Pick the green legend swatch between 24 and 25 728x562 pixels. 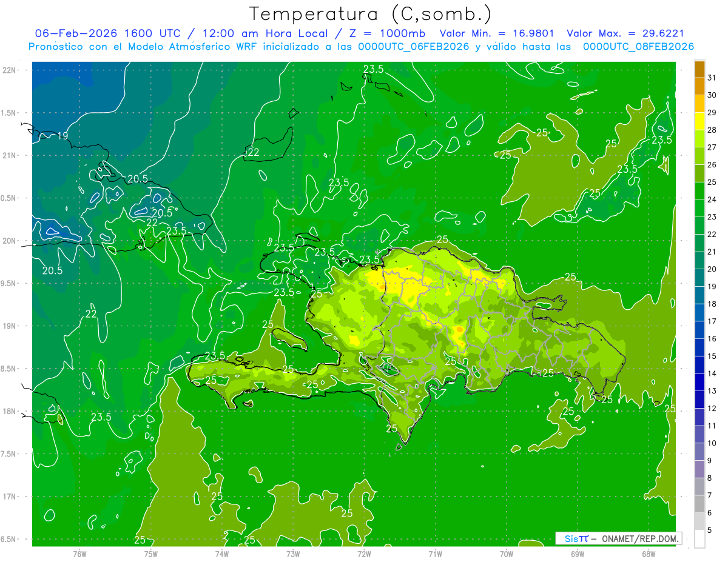699,190
